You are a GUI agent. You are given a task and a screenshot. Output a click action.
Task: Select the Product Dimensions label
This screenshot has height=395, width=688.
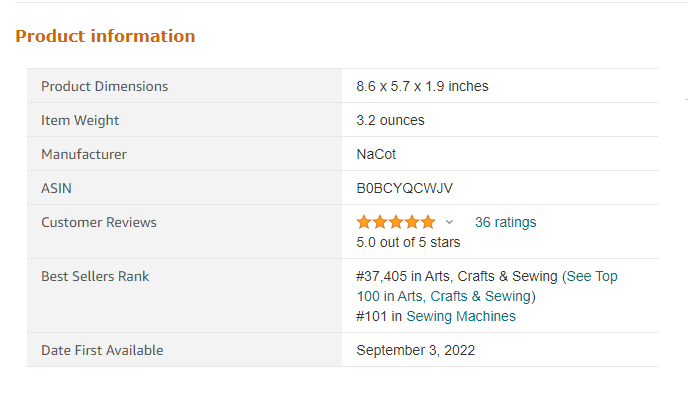coord(104,86)
